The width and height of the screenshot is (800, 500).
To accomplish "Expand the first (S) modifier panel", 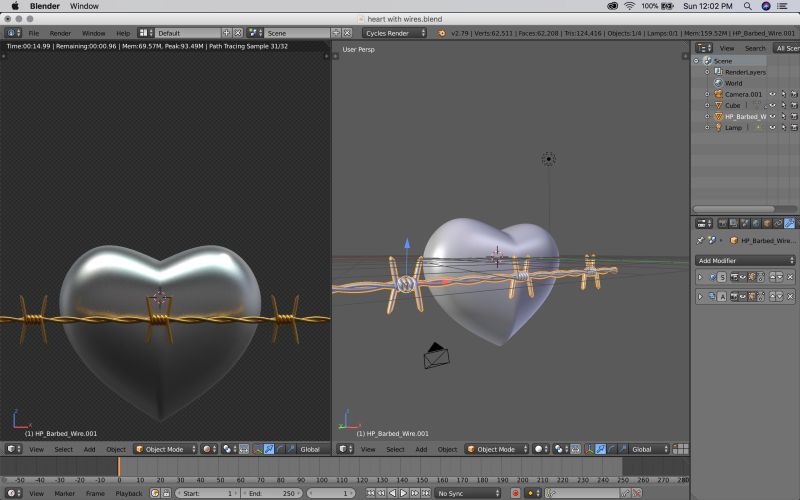I will pyautogui.click(x=700, y=277).
